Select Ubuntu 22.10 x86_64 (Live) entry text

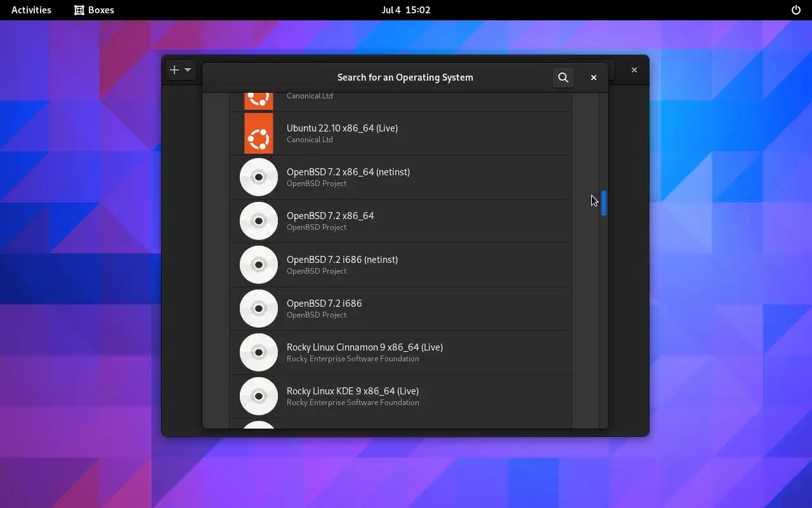tap(342, 128)
